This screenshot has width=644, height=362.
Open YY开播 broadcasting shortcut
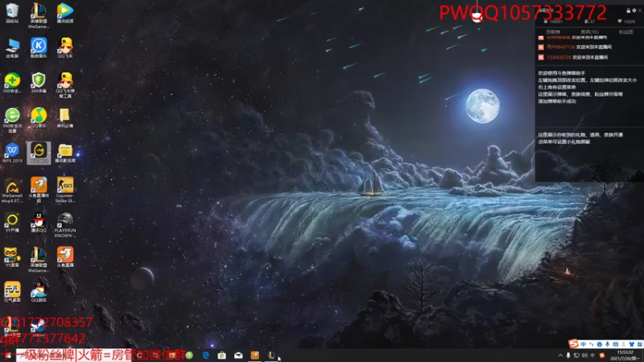click(x=12, y=224)
